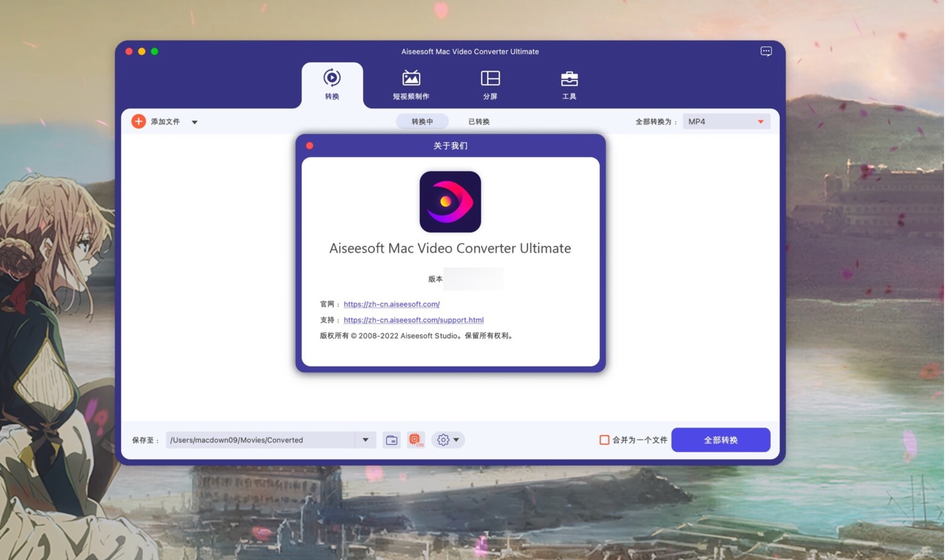Open the feedback message icon in title bar

[x=766, y=51]
